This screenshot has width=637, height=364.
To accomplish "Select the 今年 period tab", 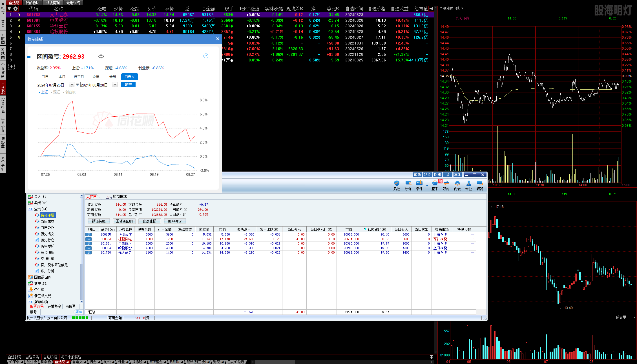I will tap(96, 77).
